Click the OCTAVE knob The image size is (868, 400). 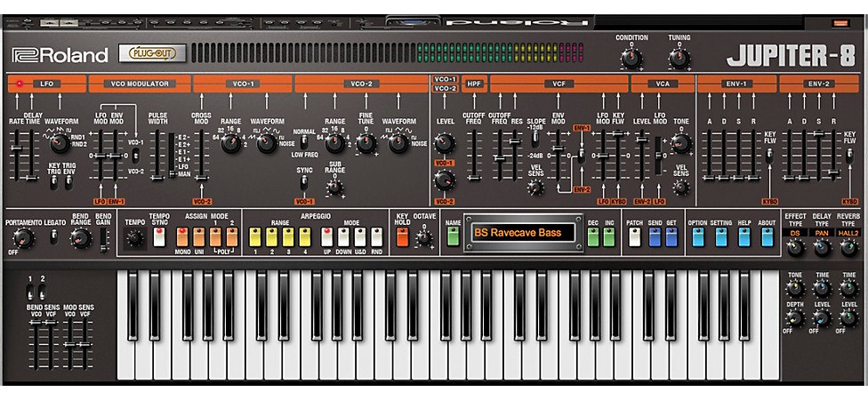click(x=424, y=238)
